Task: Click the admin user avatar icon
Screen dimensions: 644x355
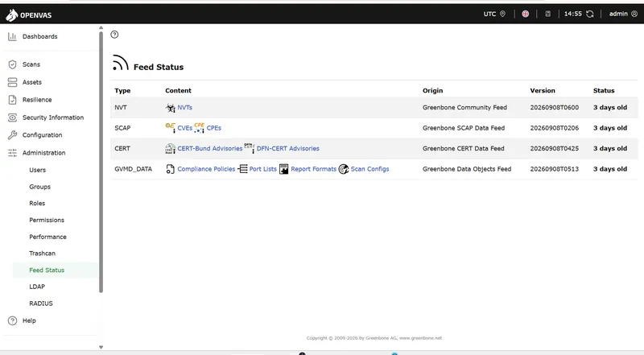Action: (x=634, y=14)
